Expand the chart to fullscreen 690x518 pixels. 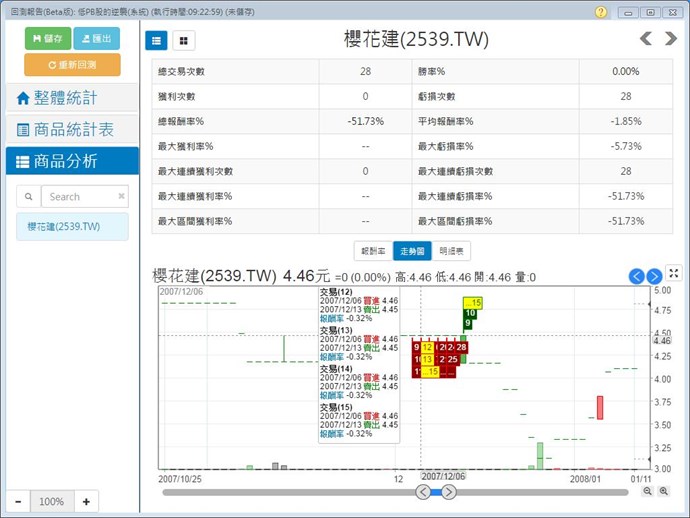point(674,273)
